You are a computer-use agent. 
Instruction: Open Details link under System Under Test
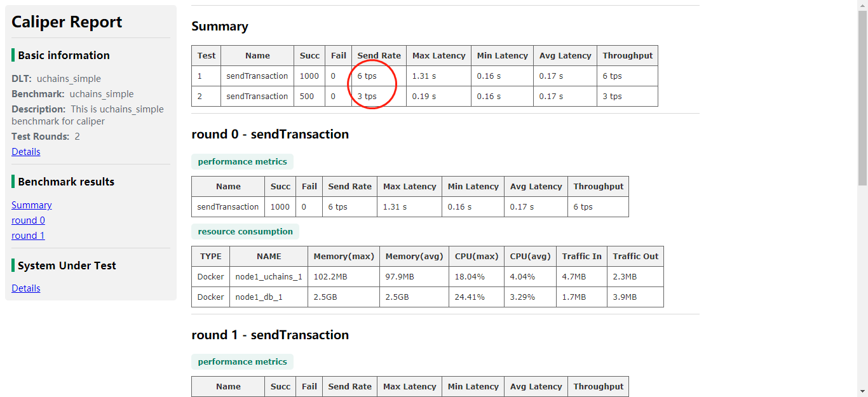26,288
